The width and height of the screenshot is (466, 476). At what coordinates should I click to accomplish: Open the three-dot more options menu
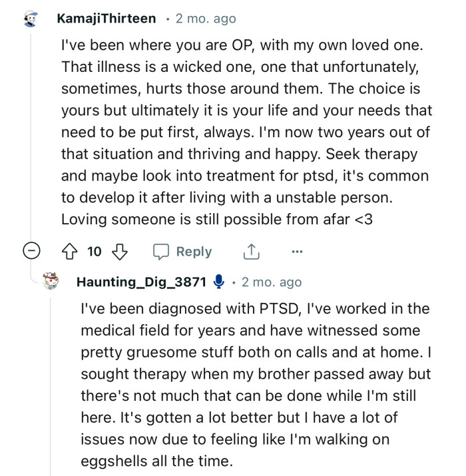(x=297, y=252)
